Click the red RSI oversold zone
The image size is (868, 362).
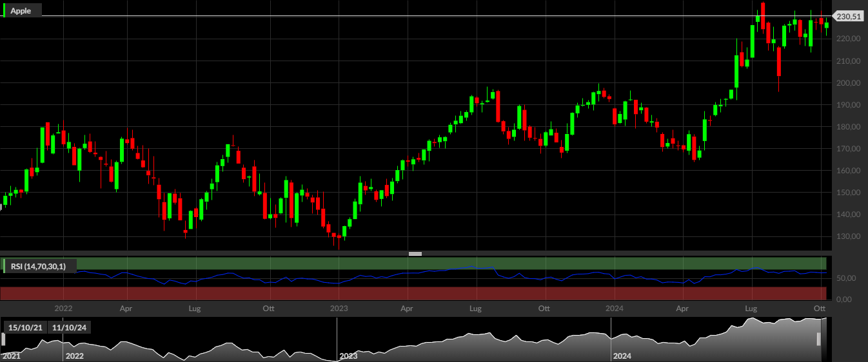coord(413,293)
